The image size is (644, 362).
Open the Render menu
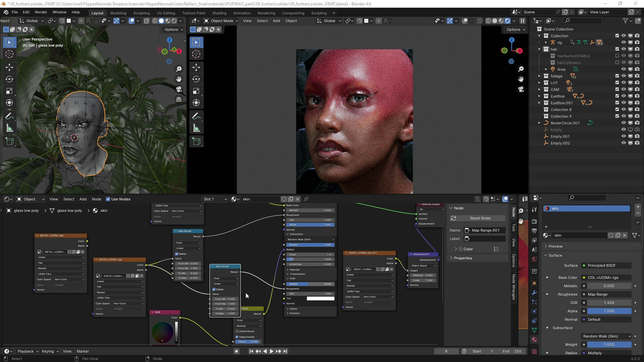[x=41, y=12]
